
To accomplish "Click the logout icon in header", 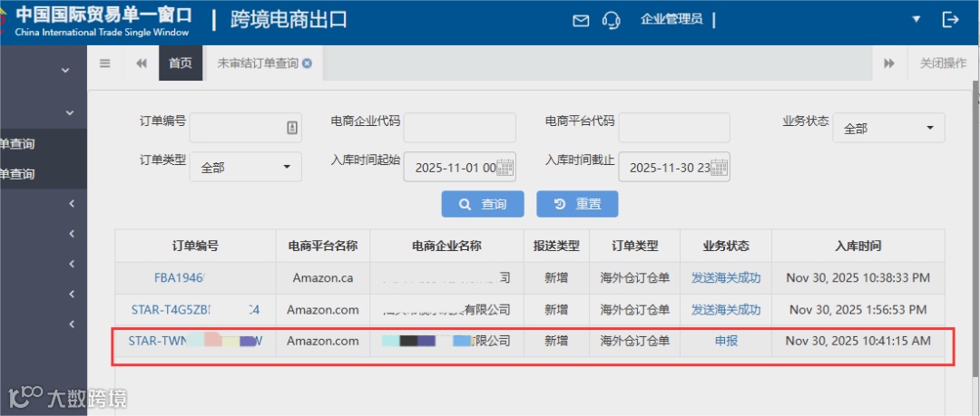I will 950,19.
